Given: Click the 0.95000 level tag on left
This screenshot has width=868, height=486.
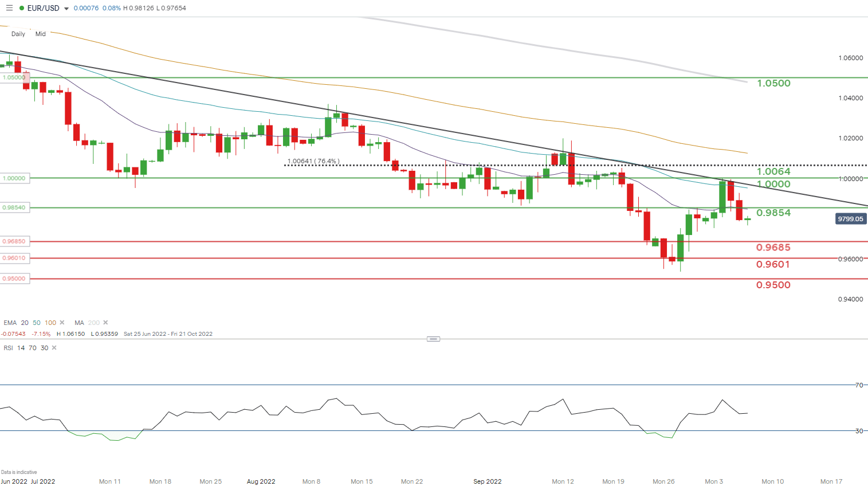Looking at the screenshot, I should point(14,279).
